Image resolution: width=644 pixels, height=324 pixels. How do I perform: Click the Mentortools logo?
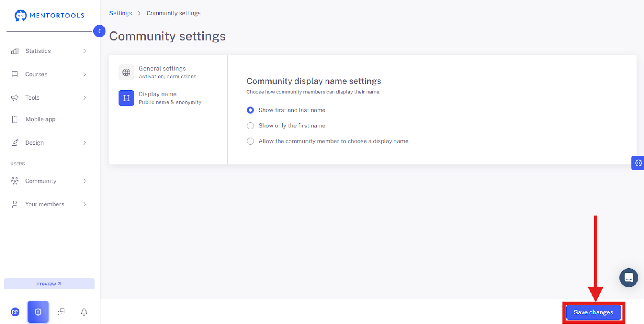[x=50, y=15]
